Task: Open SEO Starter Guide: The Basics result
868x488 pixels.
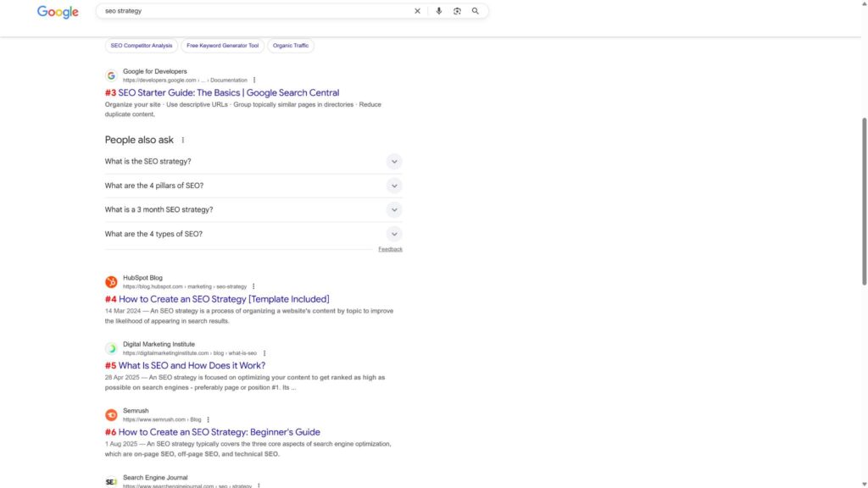Action: coord(228,92)
